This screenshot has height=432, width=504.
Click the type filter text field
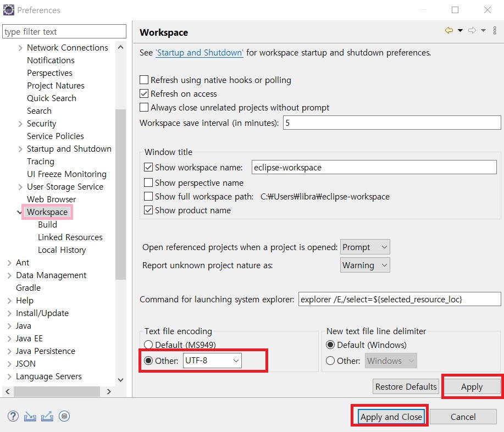coord(64,31)
